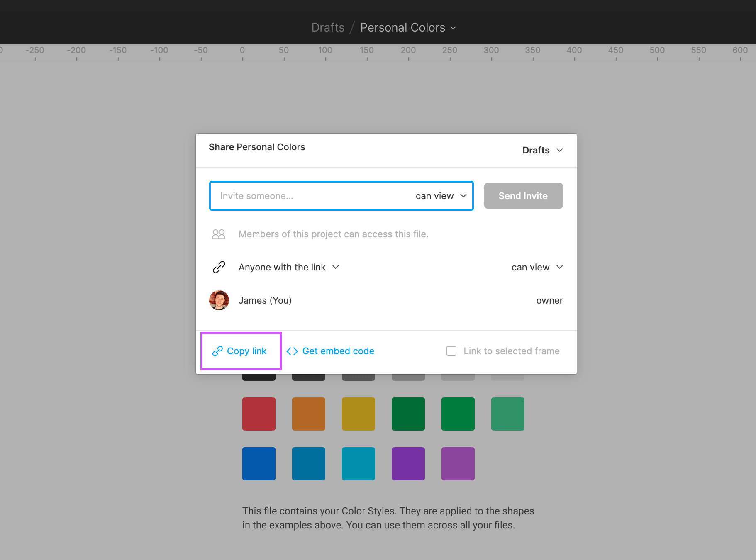Screen dimensions: 756x560
Task: Go to Drafts in the title breadcrumb
Action: coord(328,27)
